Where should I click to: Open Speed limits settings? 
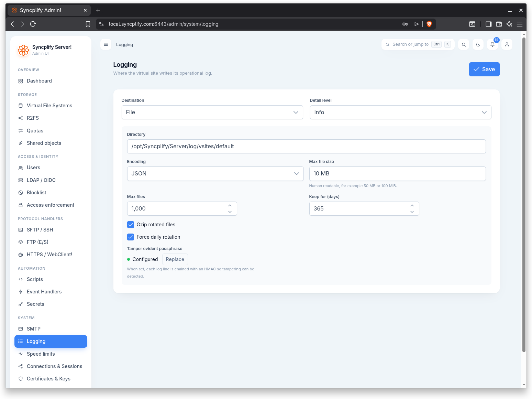click(51, 354)
